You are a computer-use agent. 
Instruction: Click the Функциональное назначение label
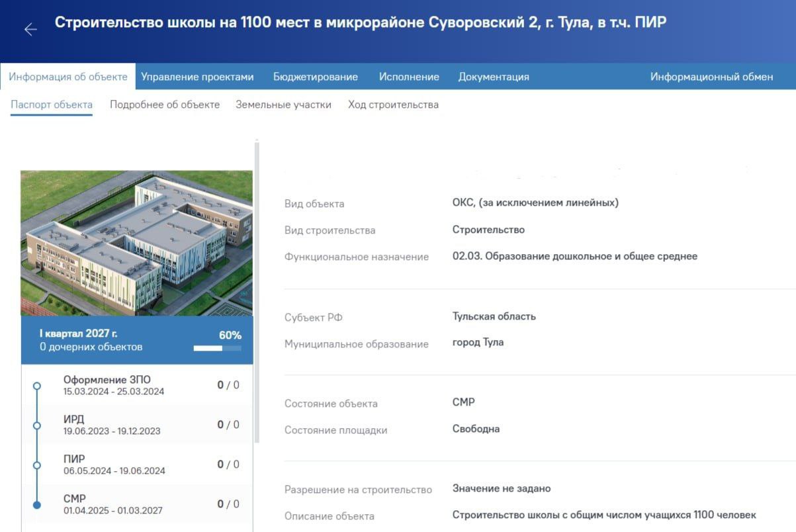pos(357,257)
